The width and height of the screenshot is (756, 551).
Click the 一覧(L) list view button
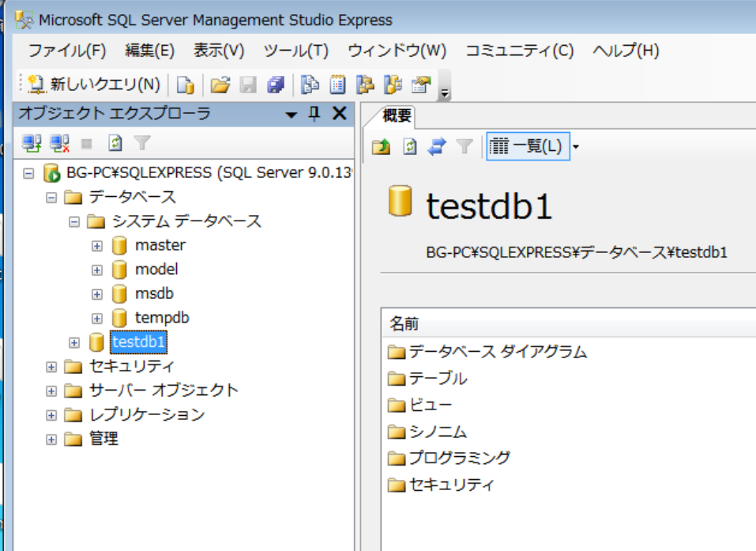pos(528,146)
